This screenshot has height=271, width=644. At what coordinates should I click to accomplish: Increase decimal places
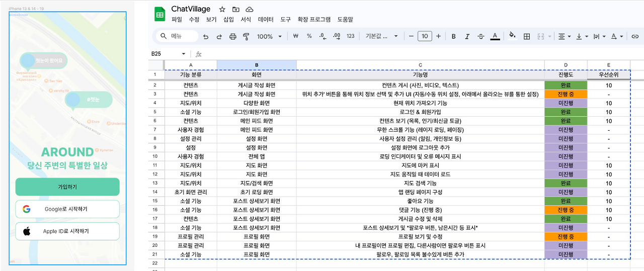(x=337, y=36)
